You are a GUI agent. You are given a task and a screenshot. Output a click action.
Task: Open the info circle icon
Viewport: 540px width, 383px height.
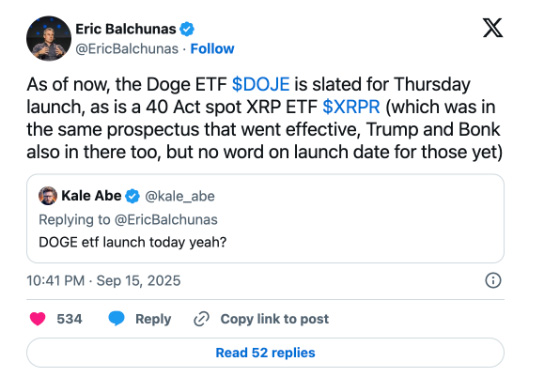pyautogui.click(x=493, y=280)
